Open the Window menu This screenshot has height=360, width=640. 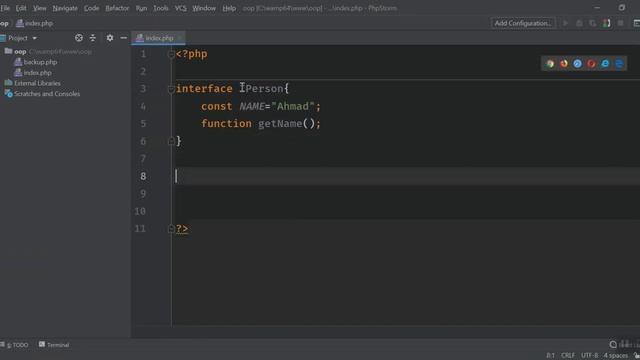[204, 8]
